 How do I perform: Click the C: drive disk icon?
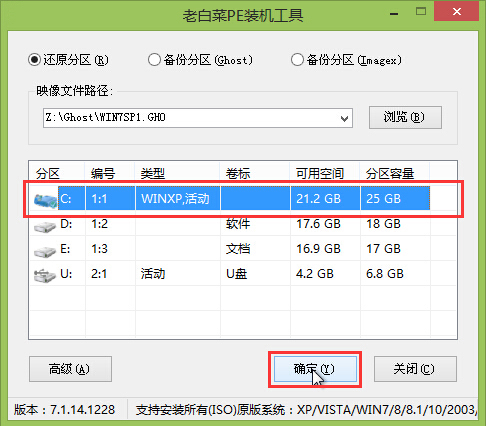click(x=45, y=200)
